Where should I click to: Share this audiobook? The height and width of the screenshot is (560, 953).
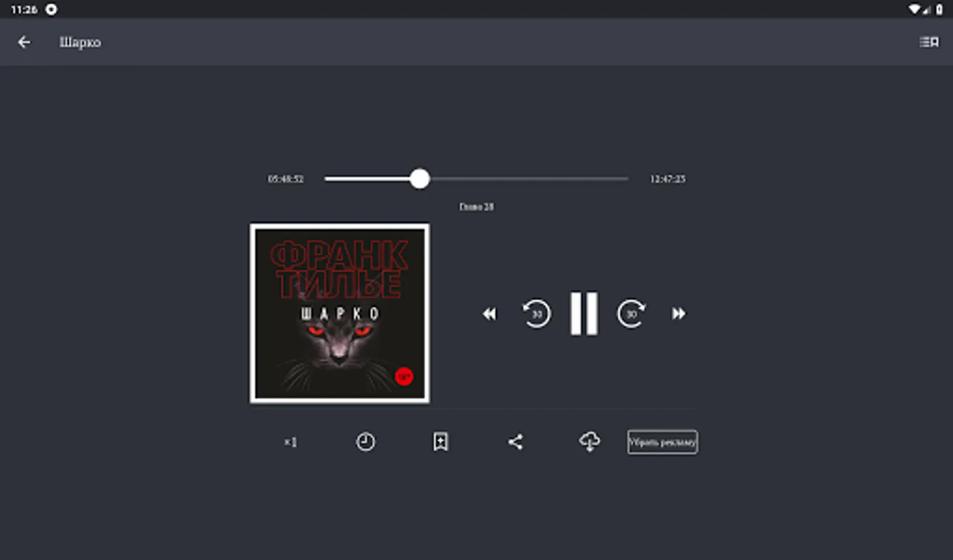[x=515, y=442]
